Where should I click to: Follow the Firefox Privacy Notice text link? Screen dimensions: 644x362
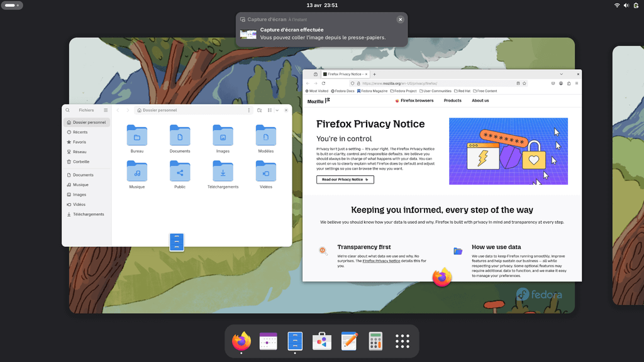pos(381,261)
